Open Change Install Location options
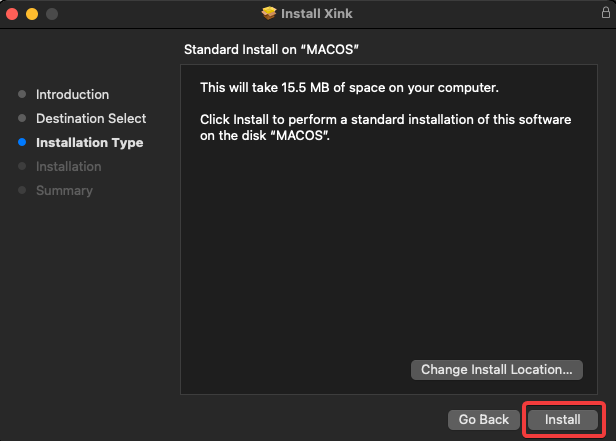The image size is (616, 441). pyautogui.click(x=497, y=370)
